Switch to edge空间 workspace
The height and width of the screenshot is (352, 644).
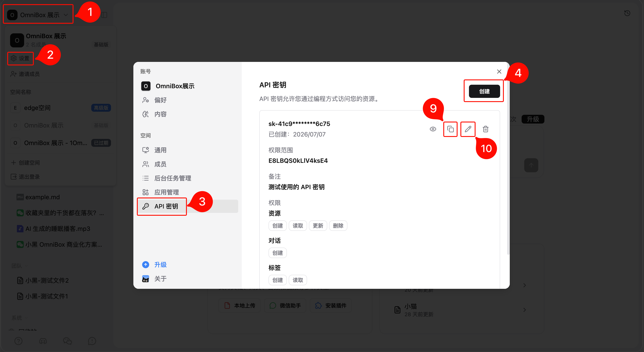[61, 108]
